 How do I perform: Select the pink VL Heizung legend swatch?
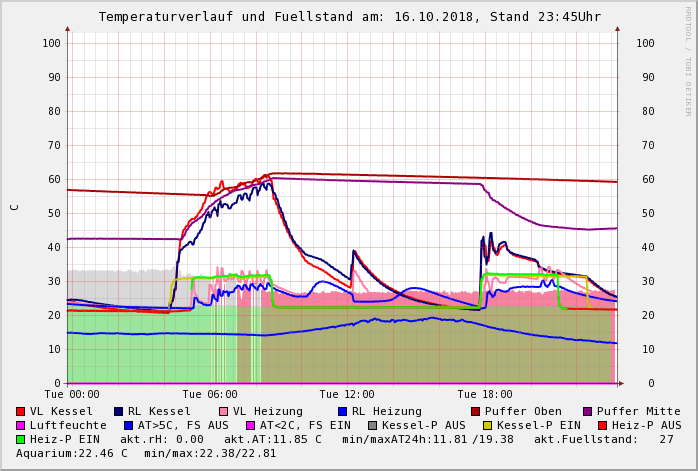pos(224,411)
